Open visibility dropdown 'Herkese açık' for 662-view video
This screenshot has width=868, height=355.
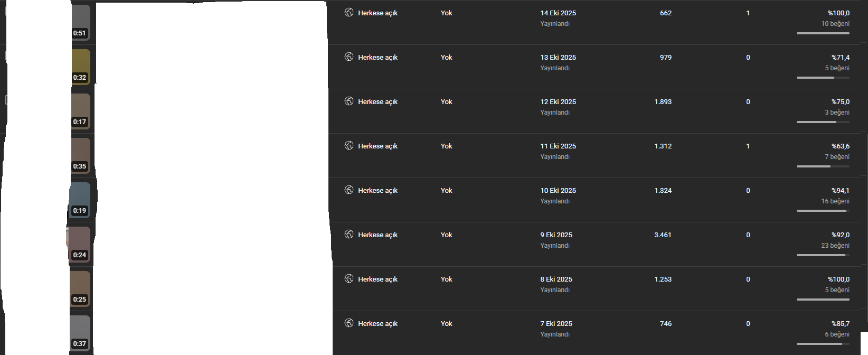(378, 13)
